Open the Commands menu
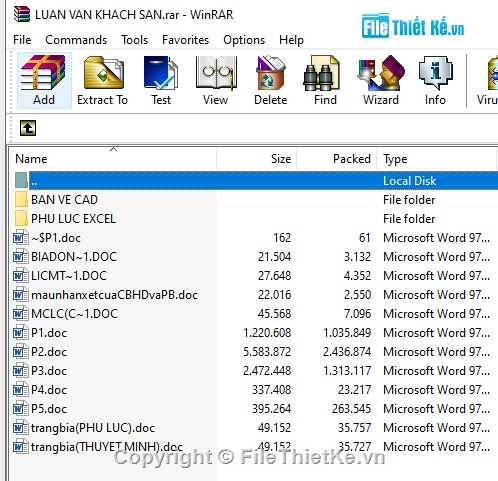 76,40
